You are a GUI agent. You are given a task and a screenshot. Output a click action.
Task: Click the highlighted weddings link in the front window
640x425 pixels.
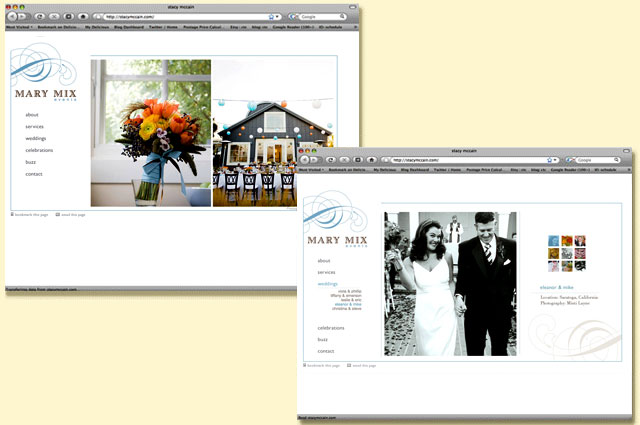coord(328,284)
